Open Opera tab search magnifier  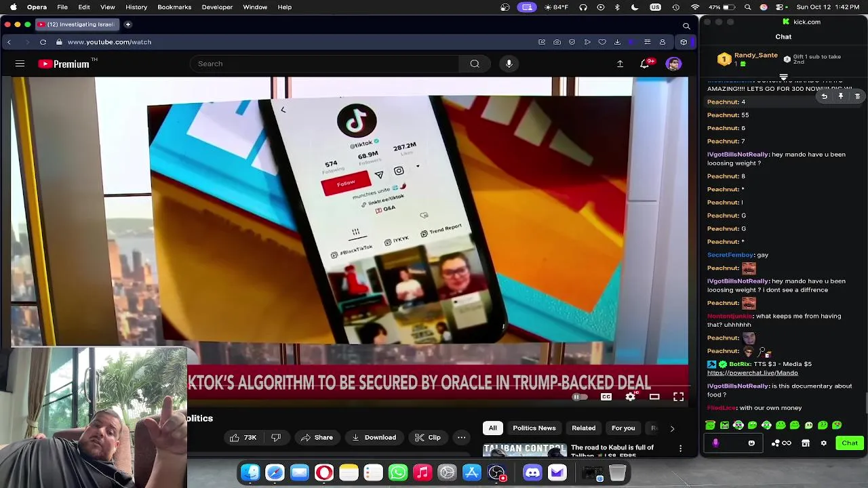(x=686, y=26)
